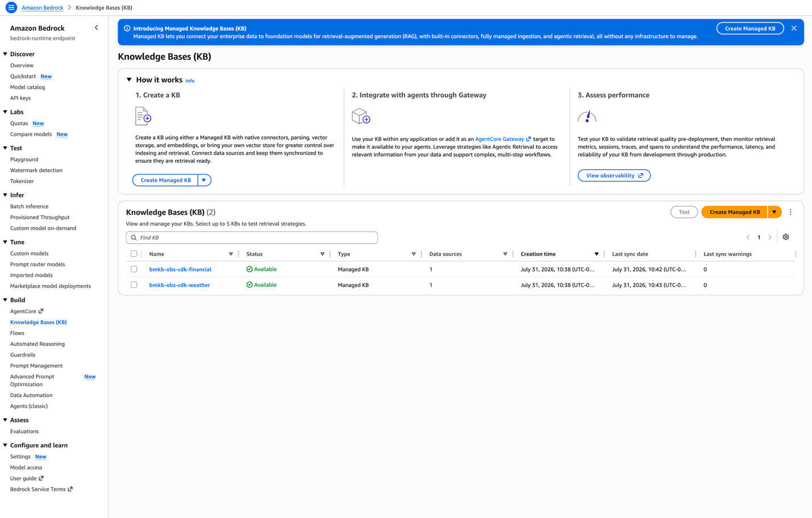Sort by the Type column arrow

[x=414, y=254]
